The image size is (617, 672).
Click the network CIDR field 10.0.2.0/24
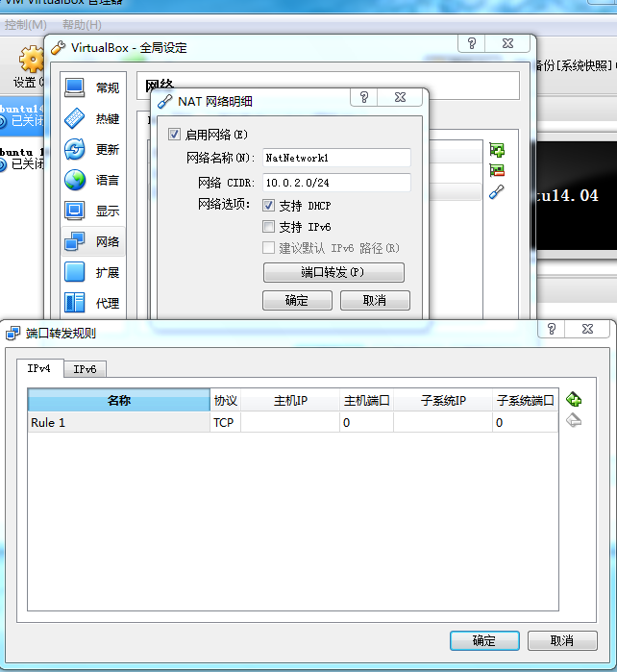pos(336,183)
